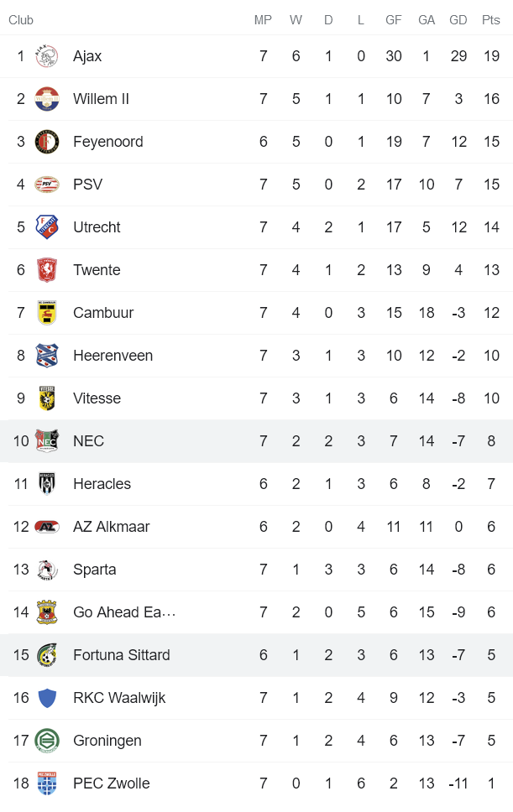Select the Vitesse club logo
513x812 pixels.
tap(47, 398)
